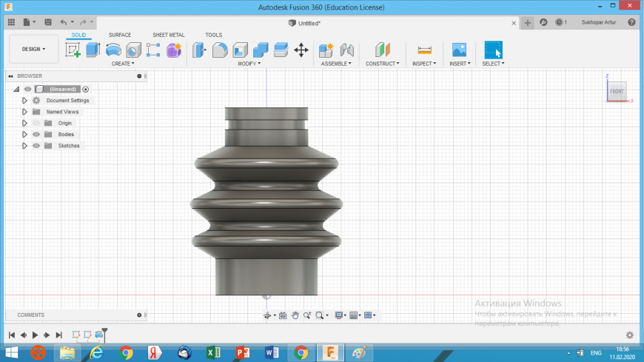Save the document with the disk icon
Image resolution: width=644 pixels, height=362 pixels.
(x=48, y=22)
